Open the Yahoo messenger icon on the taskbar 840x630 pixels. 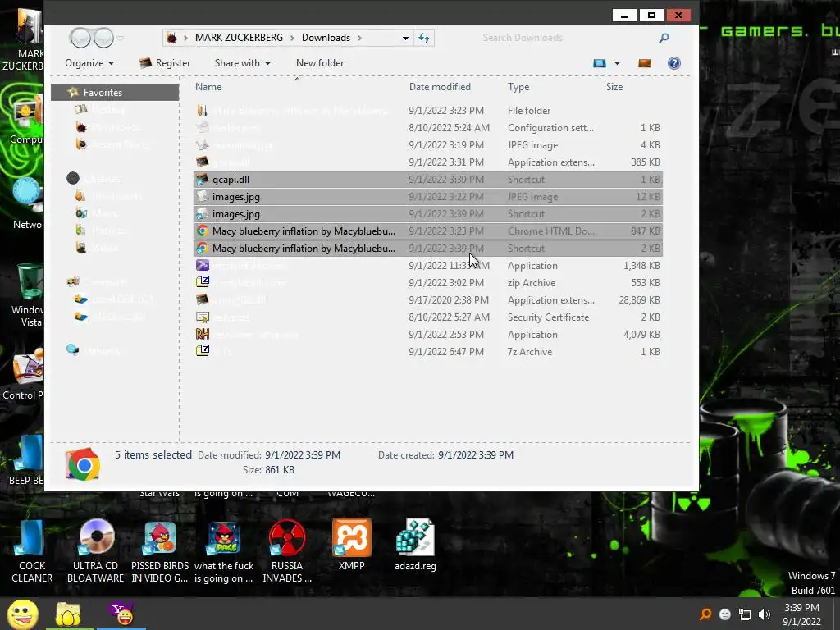(x=123, y=614)
